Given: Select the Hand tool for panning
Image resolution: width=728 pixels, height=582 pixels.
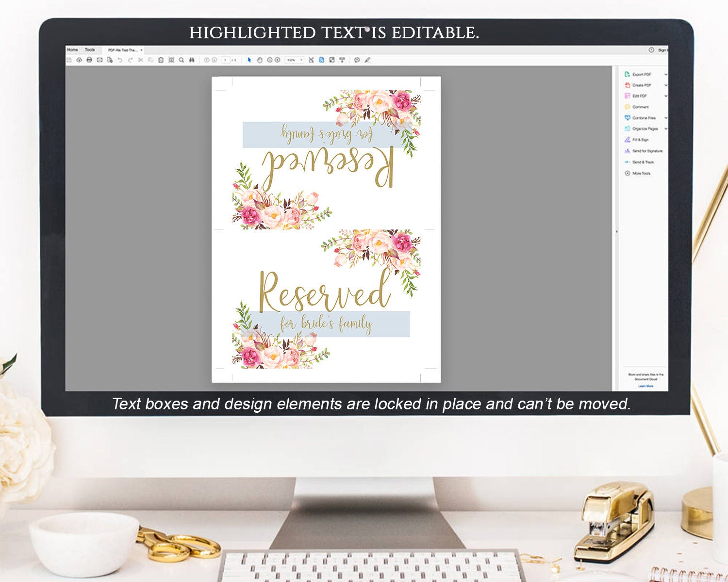Looking at the screenshot, I should [x=259, y=59].
